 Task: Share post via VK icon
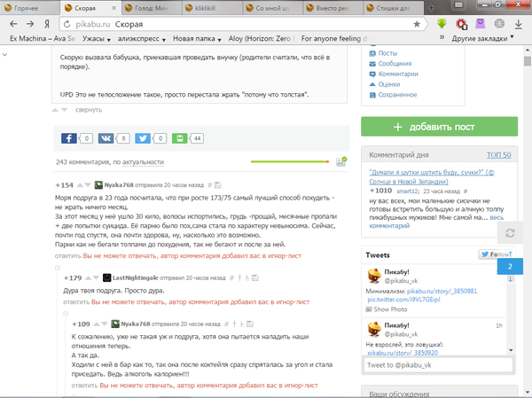106,138
